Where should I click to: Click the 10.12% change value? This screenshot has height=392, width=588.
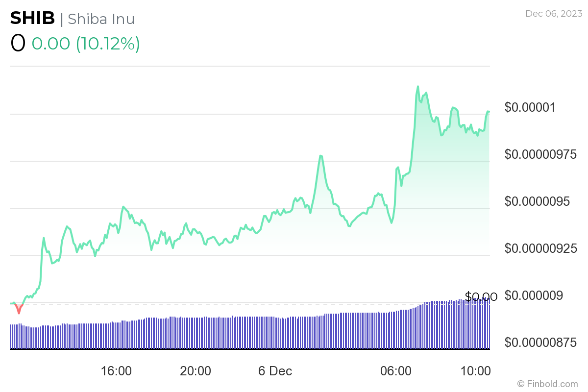pyautogui.click(x=108, y=44)
